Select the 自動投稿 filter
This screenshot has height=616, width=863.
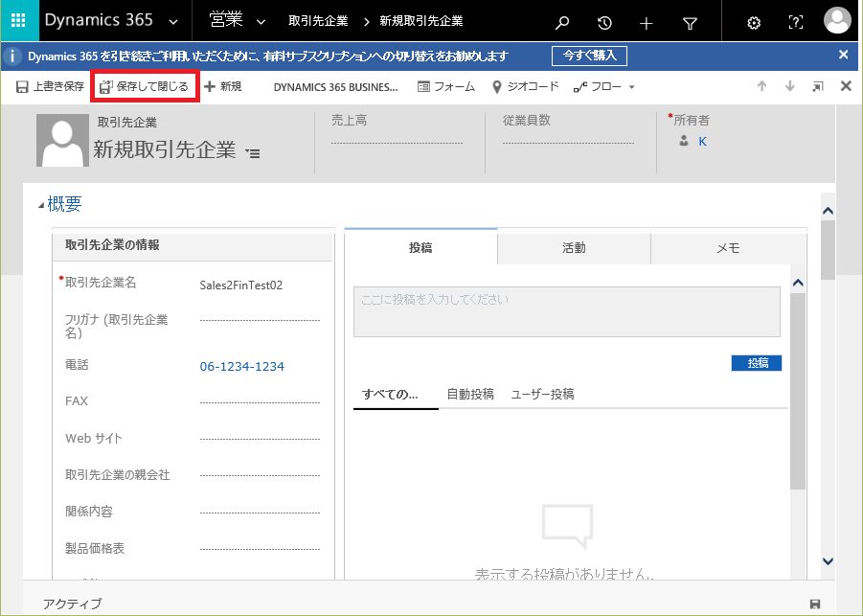coord(470,394)
